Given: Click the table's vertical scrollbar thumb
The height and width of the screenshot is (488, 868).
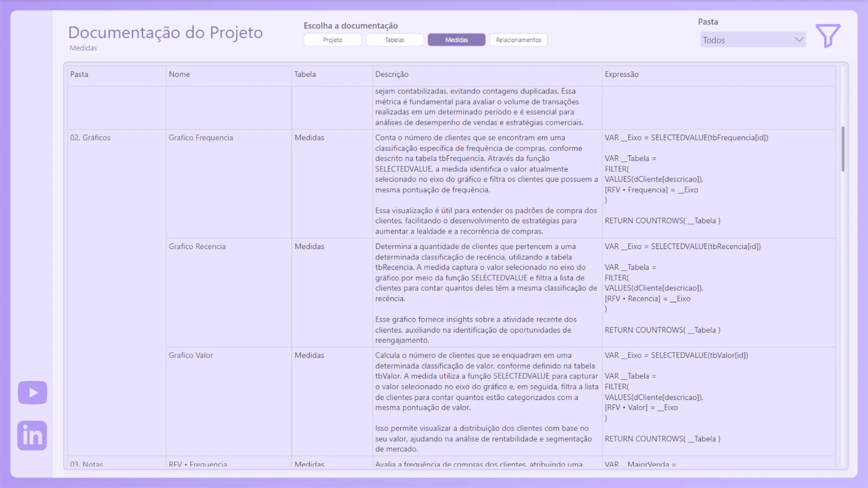Looking at the screenshot, I should tap(843, 149).
